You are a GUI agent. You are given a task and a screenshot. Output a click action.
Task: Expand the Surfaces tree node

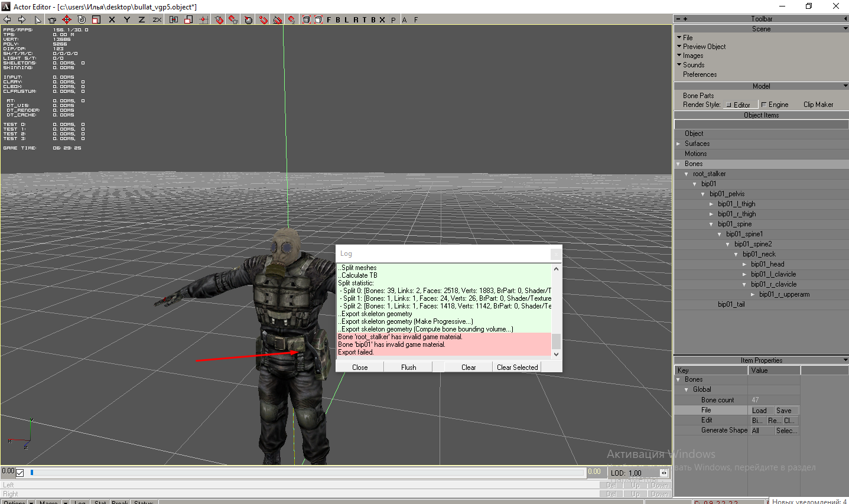678,144
